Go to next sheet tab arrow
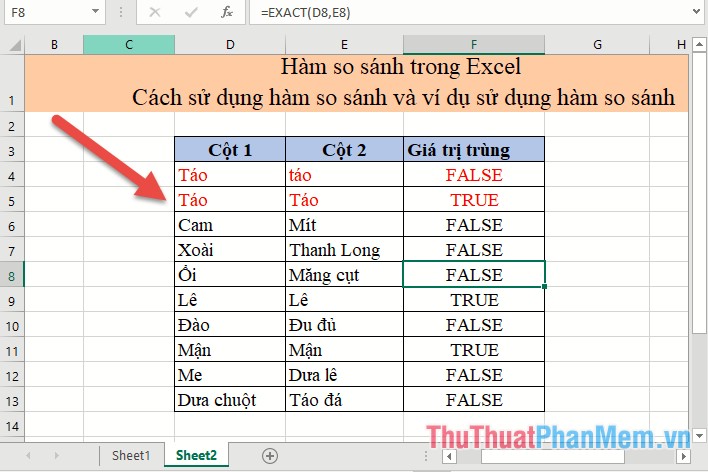Image resolution: width=708 pixels, height=472 pixels. [56, 456]
